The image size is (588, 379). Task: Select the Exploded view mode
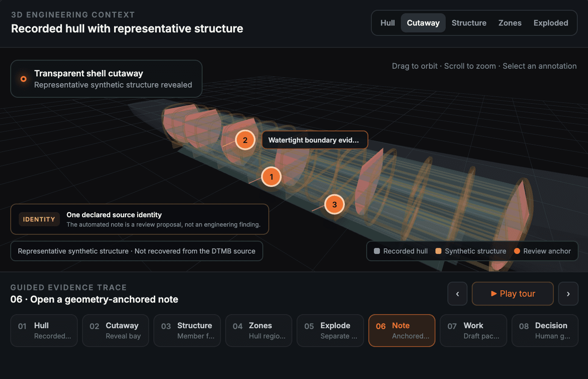pos(551,23)
